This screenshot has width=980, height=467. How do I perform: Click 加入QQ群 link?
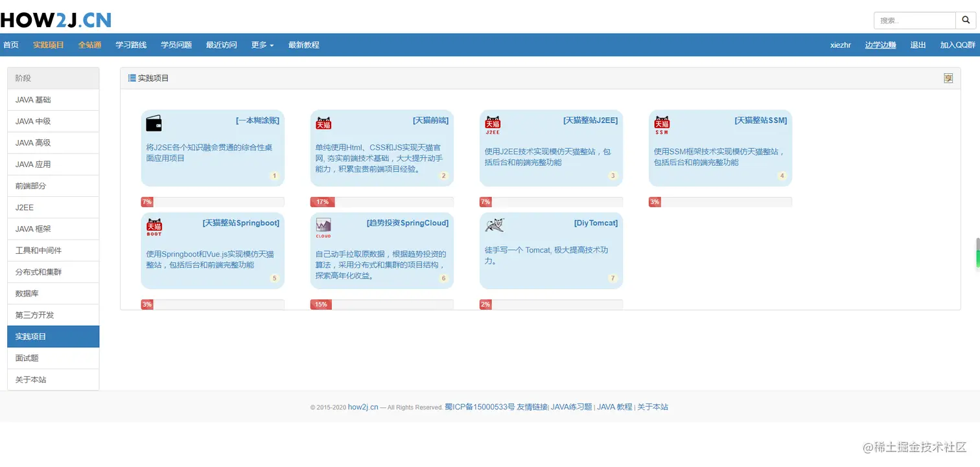click(x=958, y=45)
